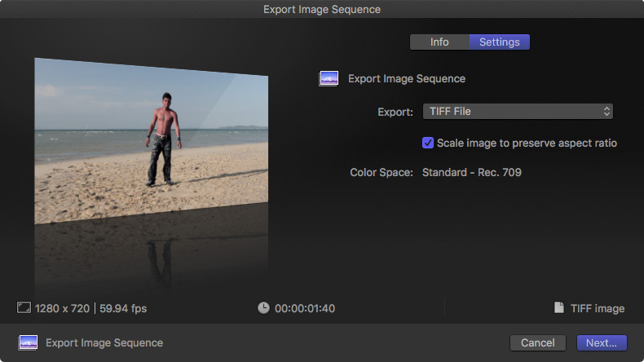Click the Scale image to preserve aspect ratio label
The width and height of the screenshot is (644, 362).
(527, 143)
